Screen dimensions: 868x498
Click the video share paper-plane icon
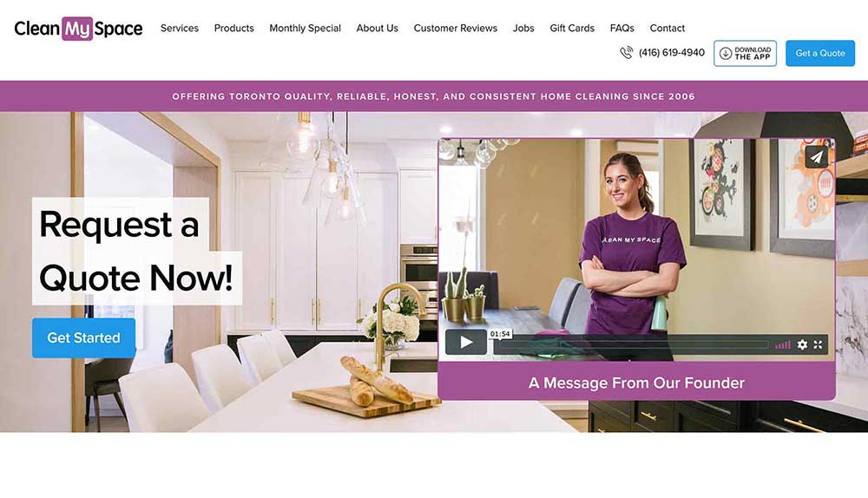pyautogui.click(x=817, y=156)
